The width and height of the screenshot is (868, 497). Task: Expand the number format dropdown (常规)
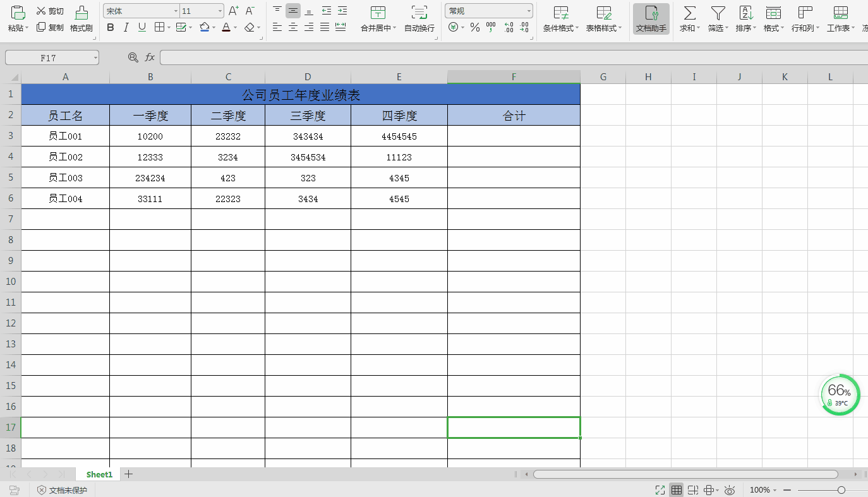[529, 11]
